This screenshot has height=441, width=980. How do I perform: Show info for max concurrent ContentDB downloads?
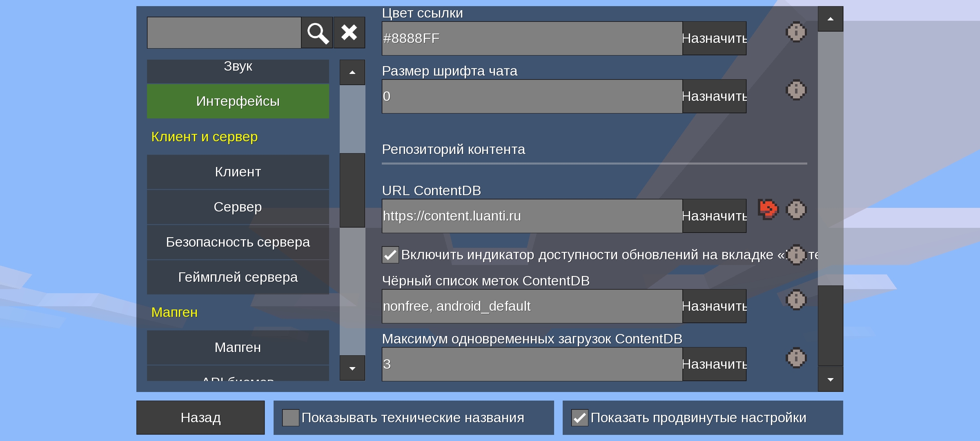pos(796,358)
